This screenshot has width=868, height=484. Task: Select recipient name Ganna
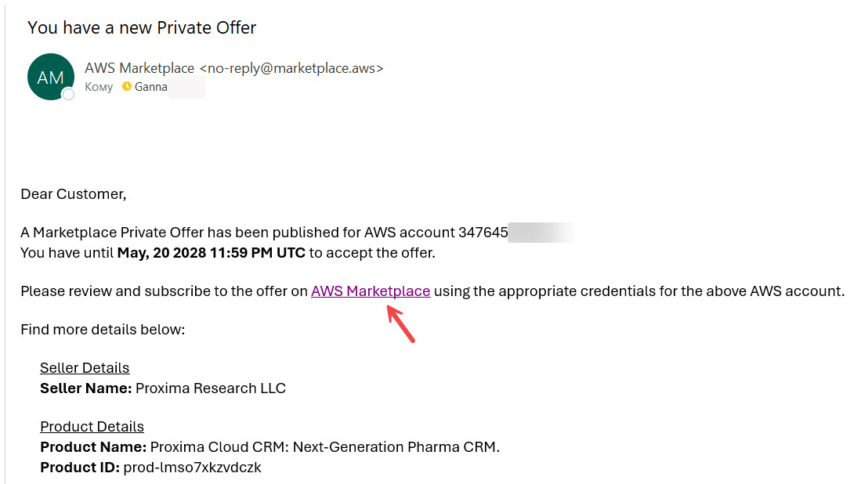151,87
